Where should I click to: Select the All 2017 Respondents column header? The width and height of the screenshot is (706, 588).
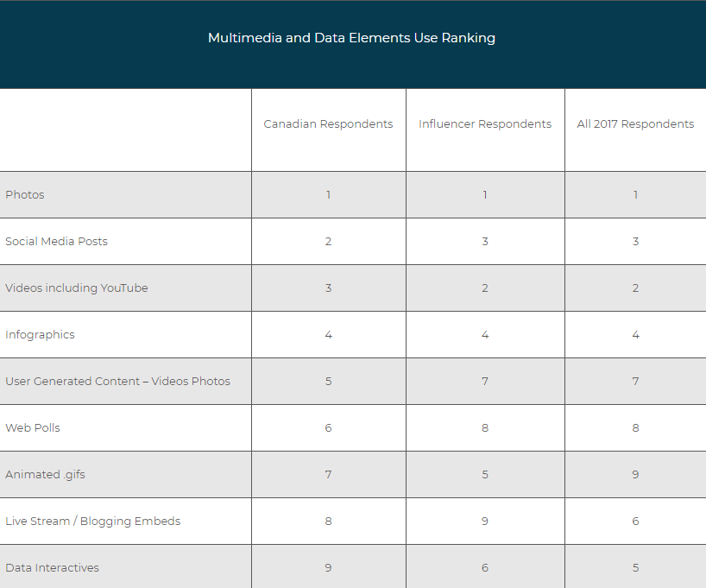pos(635,124)
